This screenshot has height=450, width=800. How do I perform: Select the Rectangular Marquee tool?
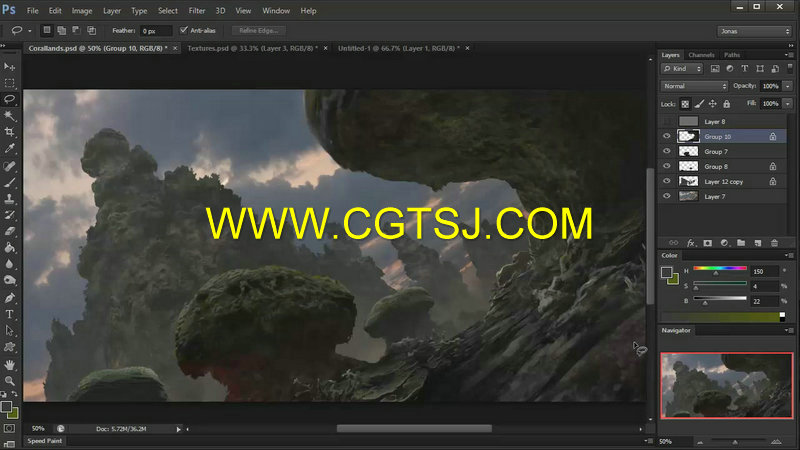click(x=9, y=83)
